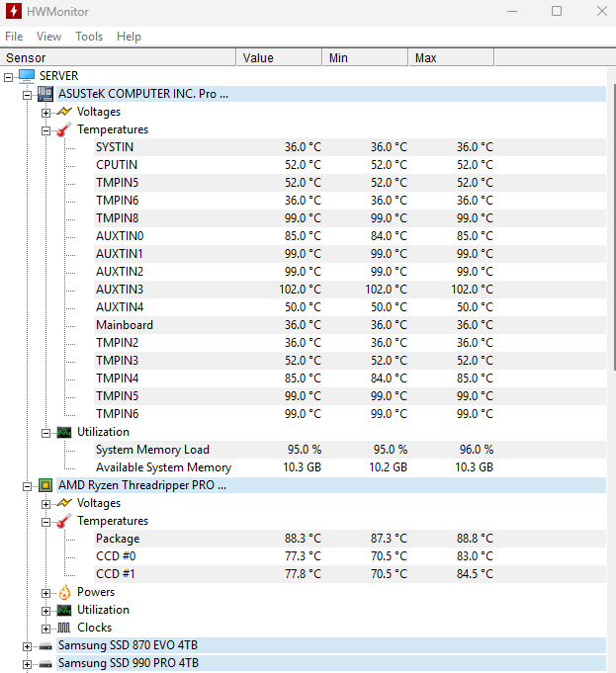
Task: Open the File menu
Action: [x=14, y=37]
